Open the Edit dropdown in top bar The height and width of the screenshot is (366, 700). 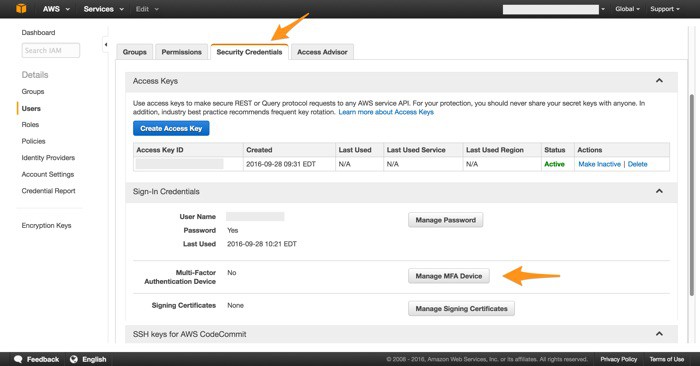pos(147,9)
